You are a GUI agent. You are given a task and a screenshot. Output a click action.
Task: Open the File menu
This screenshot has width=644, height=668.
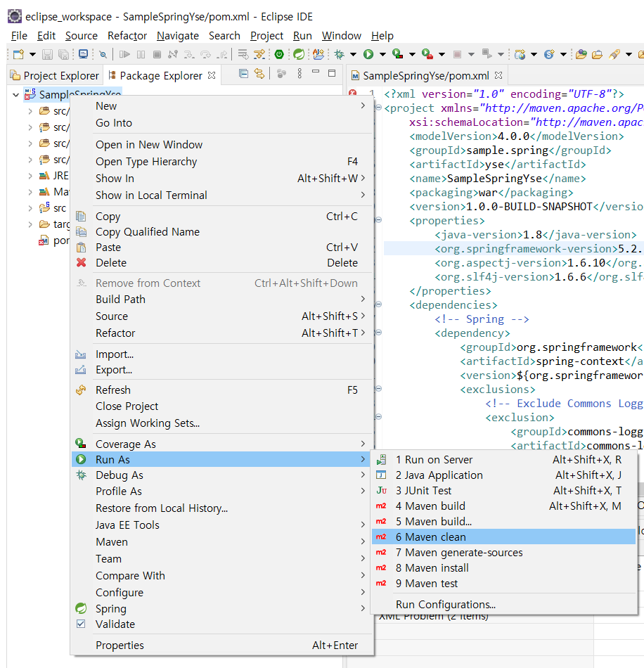[x=19, y=36]
